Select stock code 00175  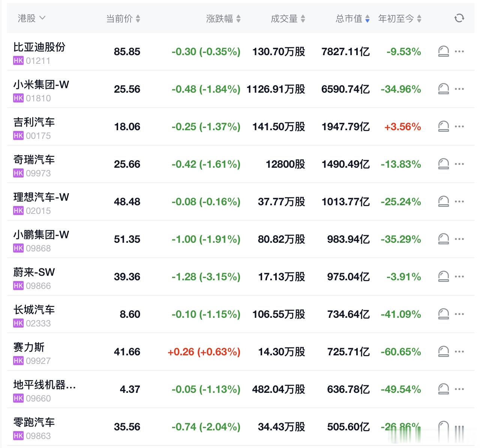[38, 136]
